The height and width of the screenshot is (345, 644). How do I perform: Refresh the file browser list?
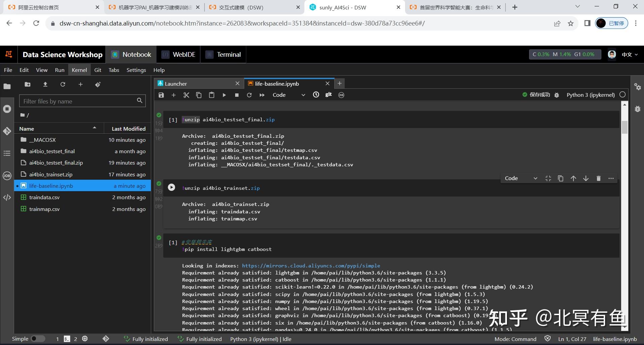(63, 84)
